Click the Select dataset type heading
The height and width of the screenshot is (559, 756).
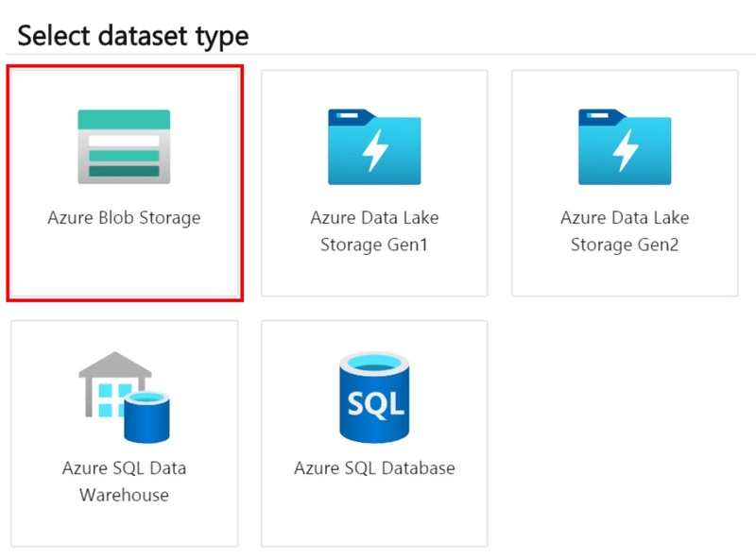pos(132,35)
